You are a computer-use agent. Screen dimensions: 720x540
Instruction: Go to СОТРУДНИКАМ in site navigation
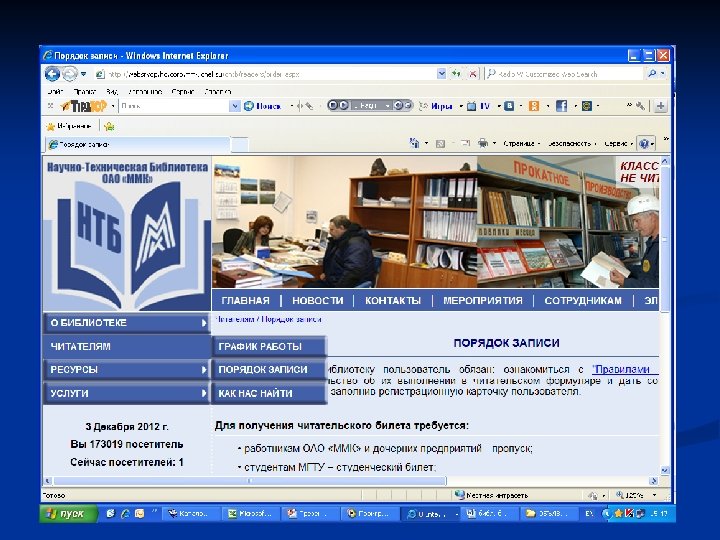[x=583, y=300]
